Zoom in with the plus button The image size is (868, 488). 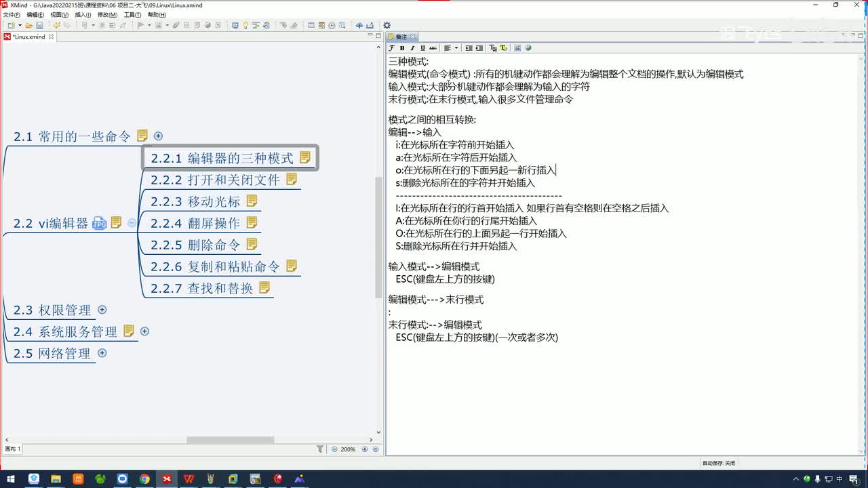tap(365, 449)
